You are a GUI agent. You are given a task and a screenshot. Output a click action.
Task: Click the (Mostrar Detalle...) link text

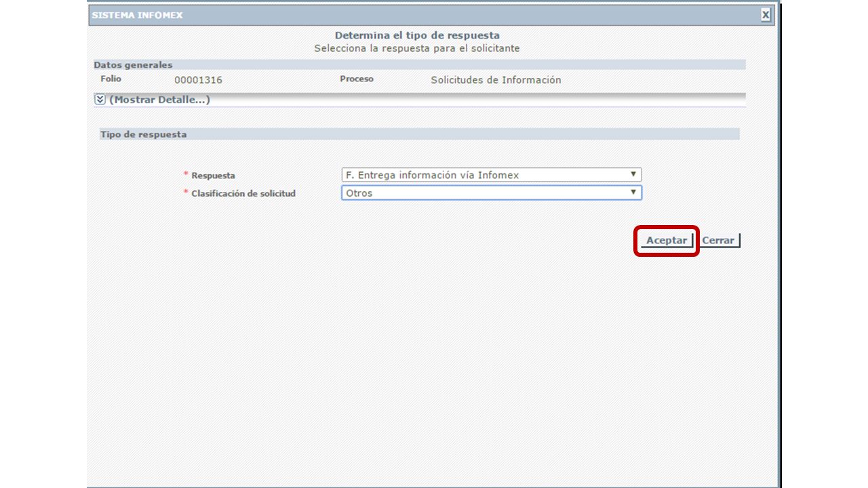tap(159, 100)
